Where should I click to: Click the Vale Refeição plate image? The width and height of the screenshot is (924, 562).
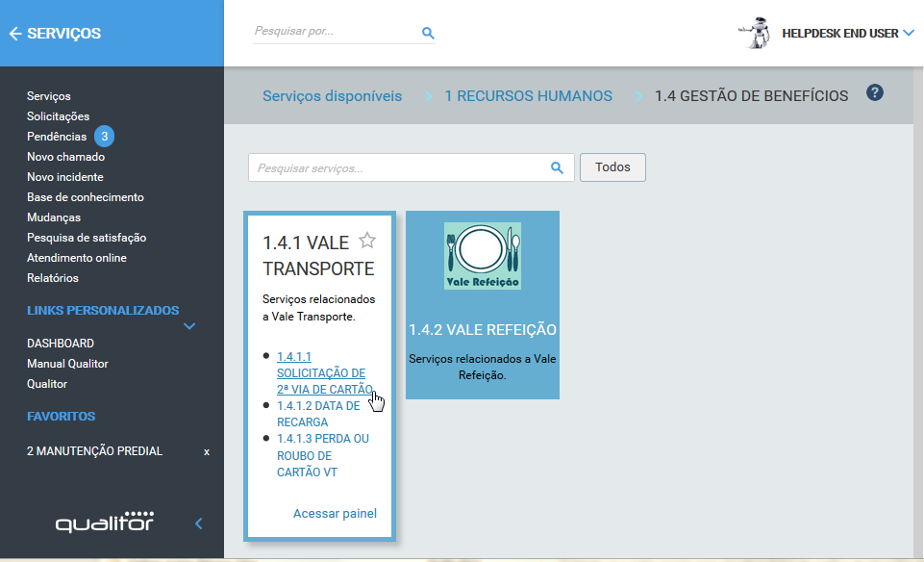point(483,256)
